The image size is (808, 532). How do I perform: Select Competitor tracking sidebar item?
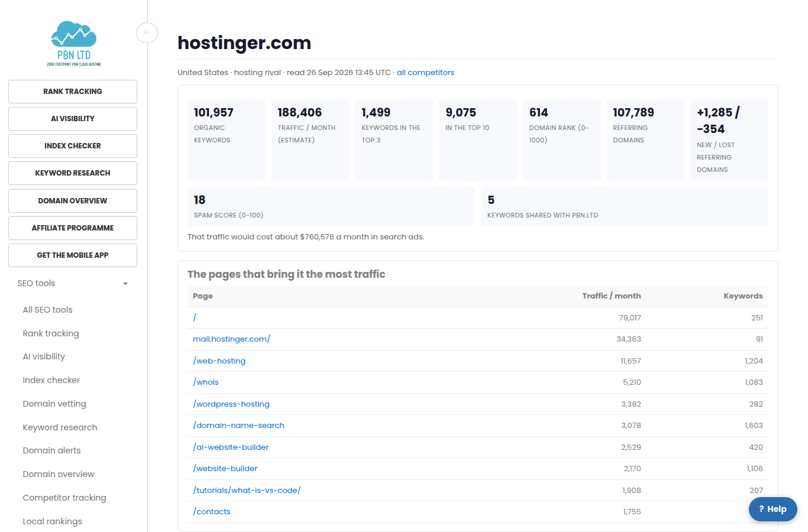pyautogui.click(x=64, y=498)
